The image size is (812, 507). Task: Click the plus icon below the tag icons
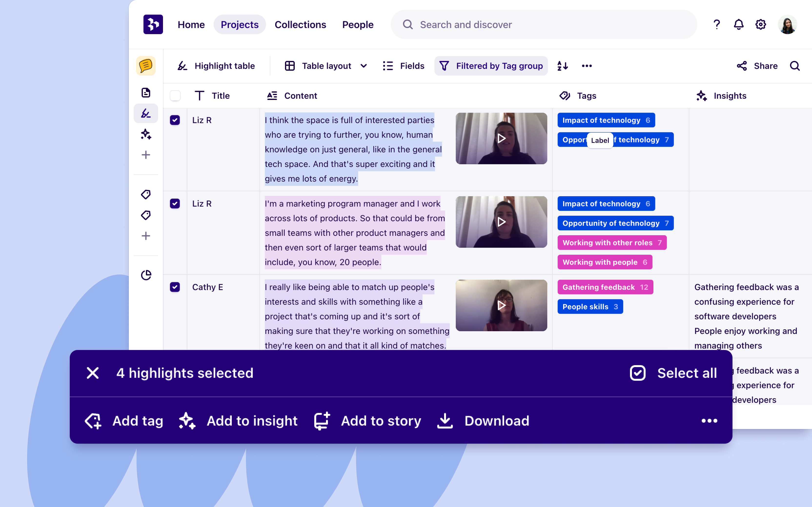coord(146,235)
